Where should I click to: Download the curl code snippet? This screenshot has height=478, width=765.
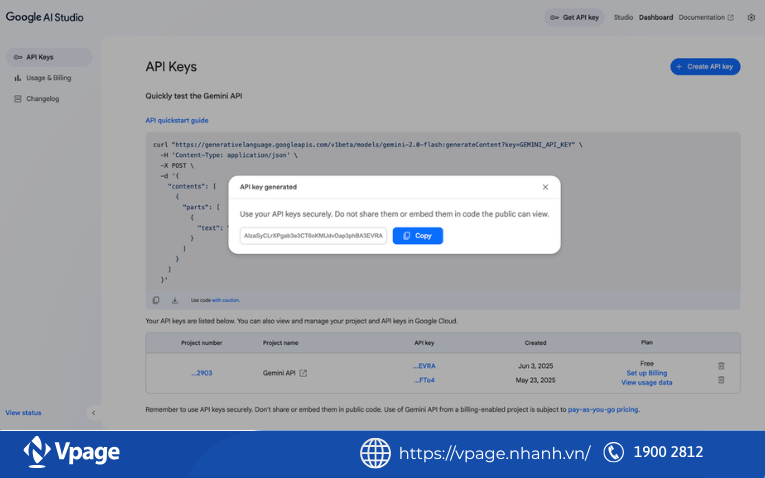click(x=175, y=300)
